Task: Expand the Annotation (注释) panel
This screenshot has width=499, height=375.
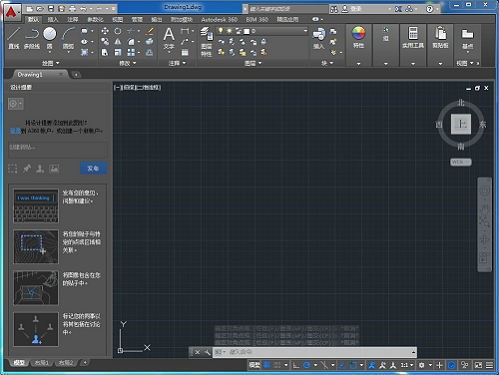Action: click(177, 63)
